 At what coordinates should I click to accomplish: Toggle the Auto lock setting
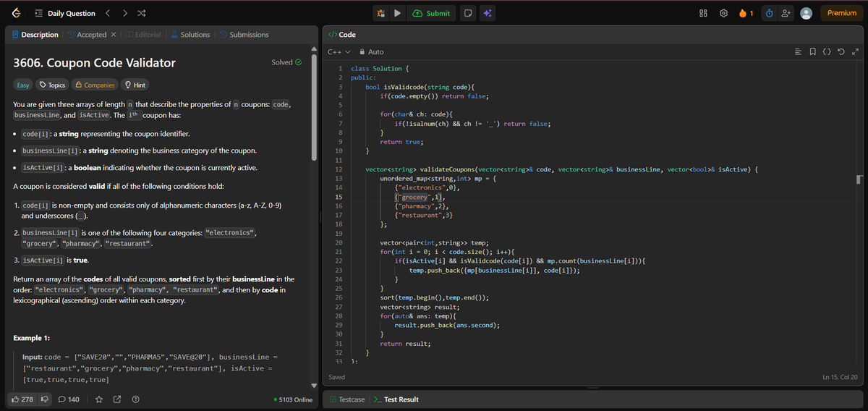pyautogui.click(x=372, y=52)
